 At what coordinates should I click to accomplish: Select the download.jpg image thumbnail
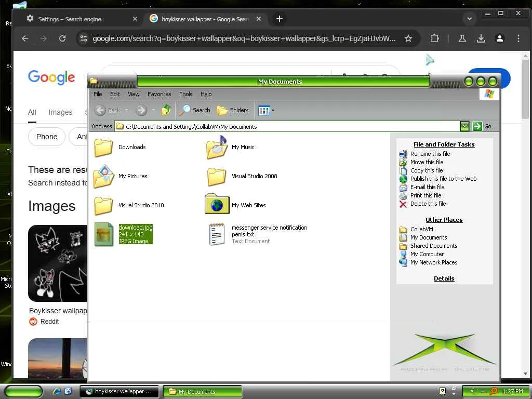pyautogui.click(x=103, y=234)
